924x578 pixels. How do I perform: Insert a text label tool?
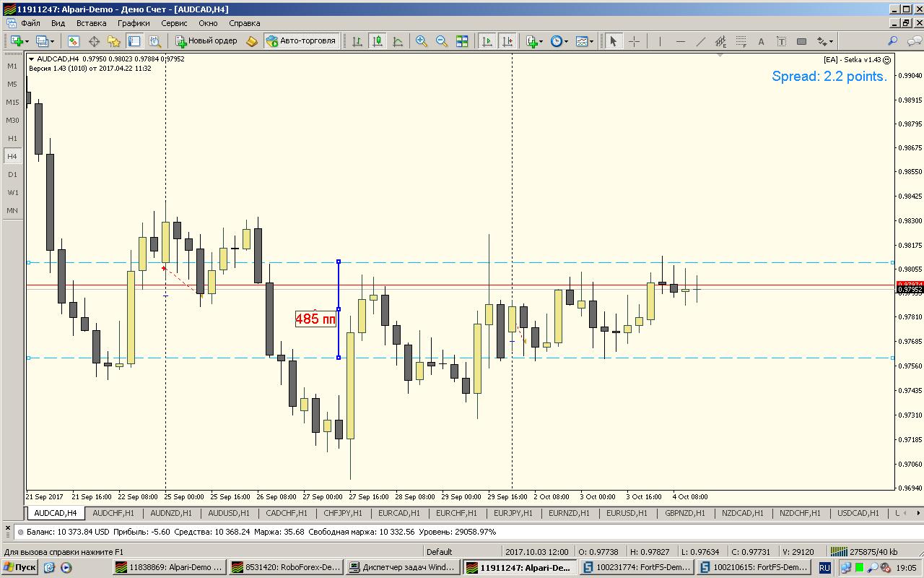tap(781, 41)
